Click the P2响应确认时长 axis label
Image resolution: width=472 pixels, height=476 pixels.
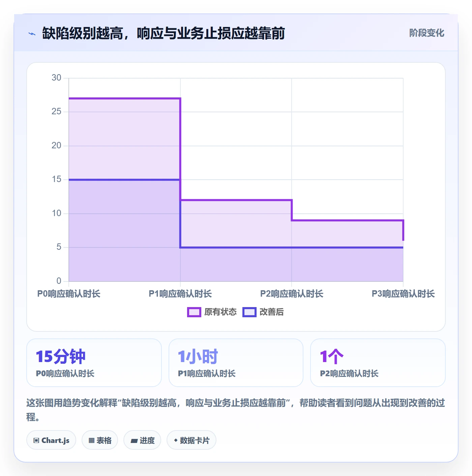292,294
